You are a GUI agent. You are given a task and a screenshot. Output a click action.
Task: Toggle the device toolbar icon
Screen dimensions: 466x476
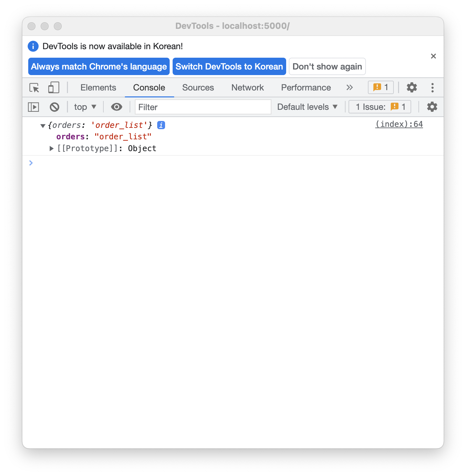click(x=53, y=88)
